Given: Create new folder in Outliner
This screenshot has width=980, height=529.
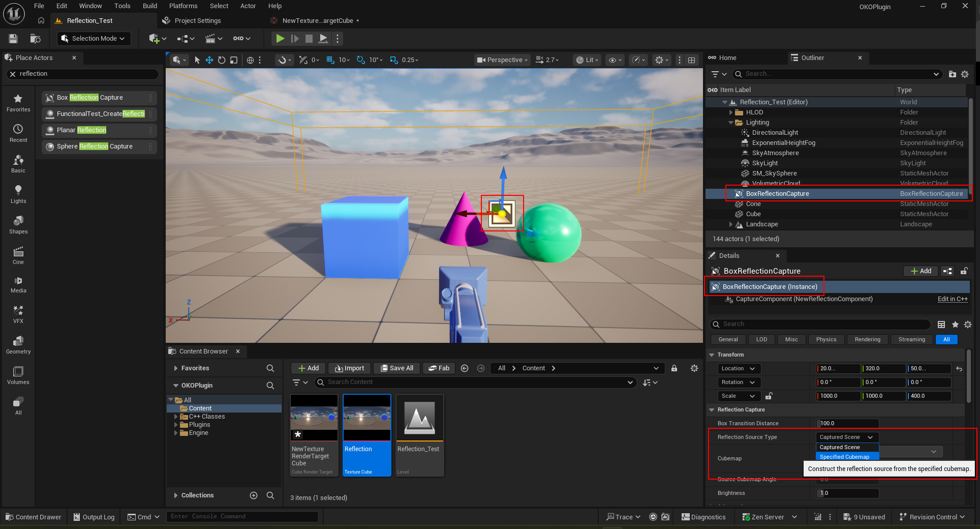Looking at the screenshot, I should 952,74.
